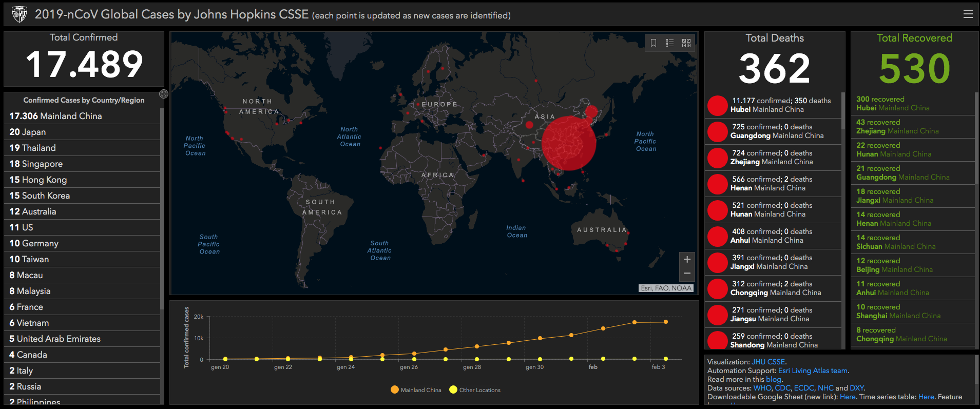Open the ECDC data source link
Screen dimensions: 980x409
pos(804,388)
